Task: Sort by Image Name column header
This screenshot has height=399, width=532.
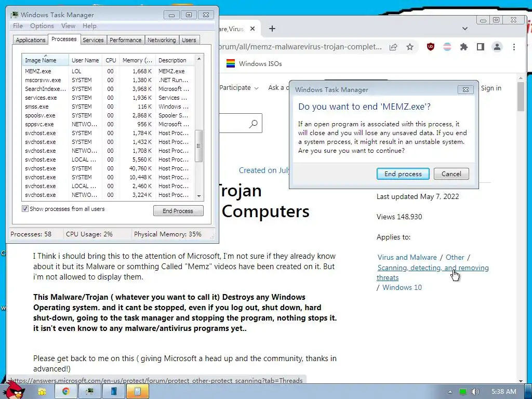Action: pos(45,60)
